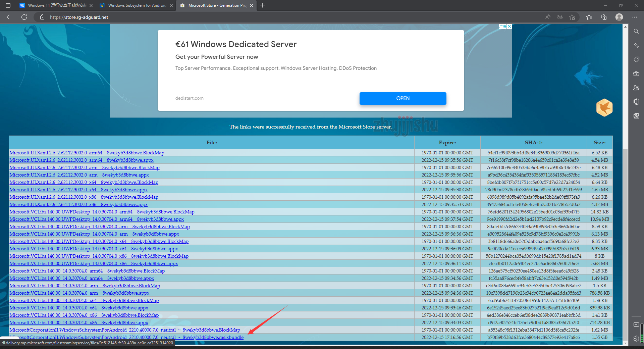Viewport: 644px width, 349px height.
Task: Open browser settings and more menu
Action: pyautogui.click(x=635, y=17)
